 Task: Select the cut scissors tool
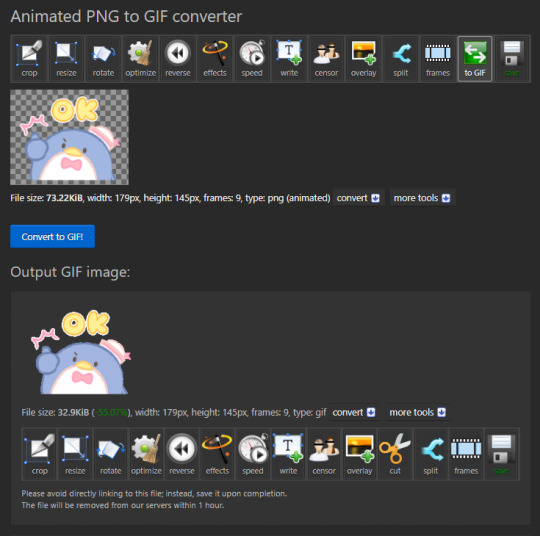pos(395,454)
